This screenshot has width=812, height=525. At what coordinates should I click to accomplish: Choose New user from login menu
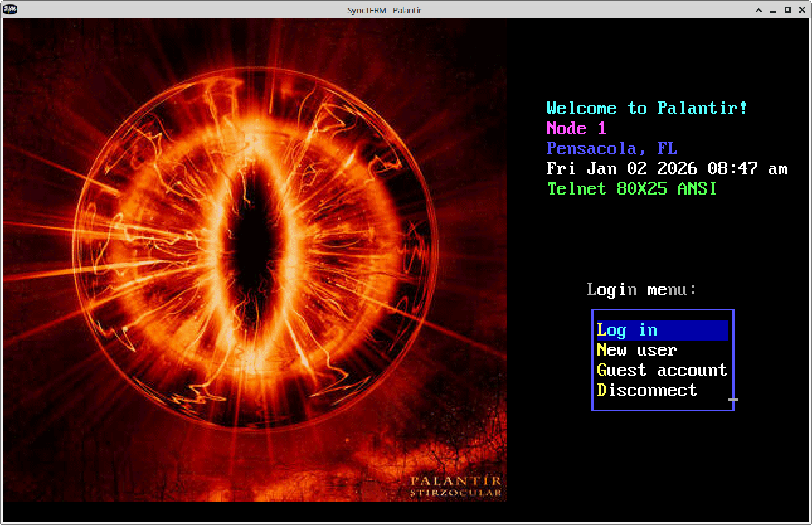point(636,350)
